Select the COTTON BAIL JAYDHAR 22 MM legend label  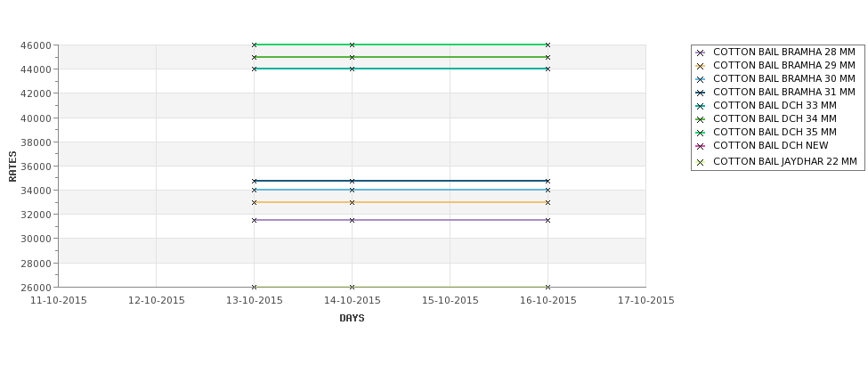click(x=785, y=162)
